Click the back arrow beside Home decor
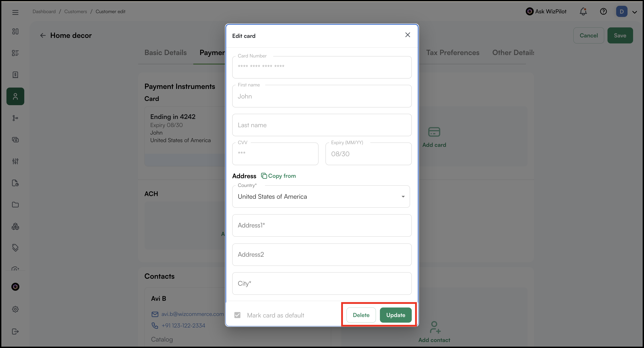Viewport: 644px width, 348px height. (43, 35)
